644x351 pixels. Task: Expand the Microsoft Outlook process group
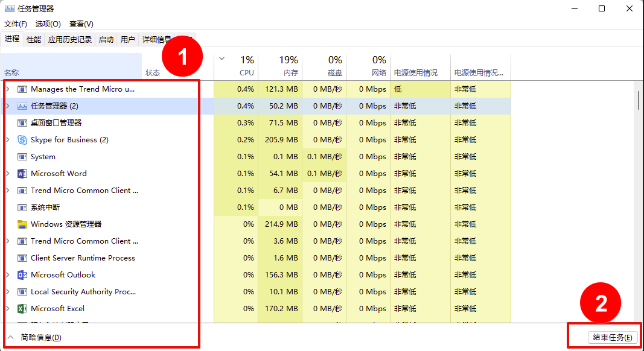coord(7,275)
